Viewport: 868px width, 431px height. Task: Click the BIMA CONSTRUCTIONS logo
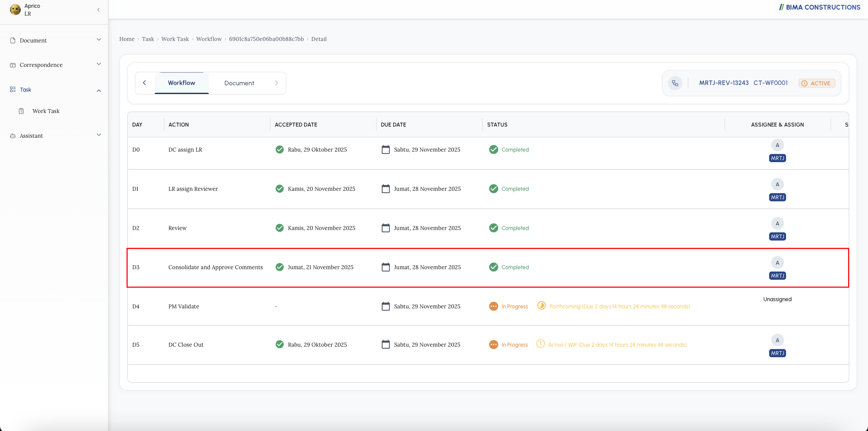tap(819, 7)
